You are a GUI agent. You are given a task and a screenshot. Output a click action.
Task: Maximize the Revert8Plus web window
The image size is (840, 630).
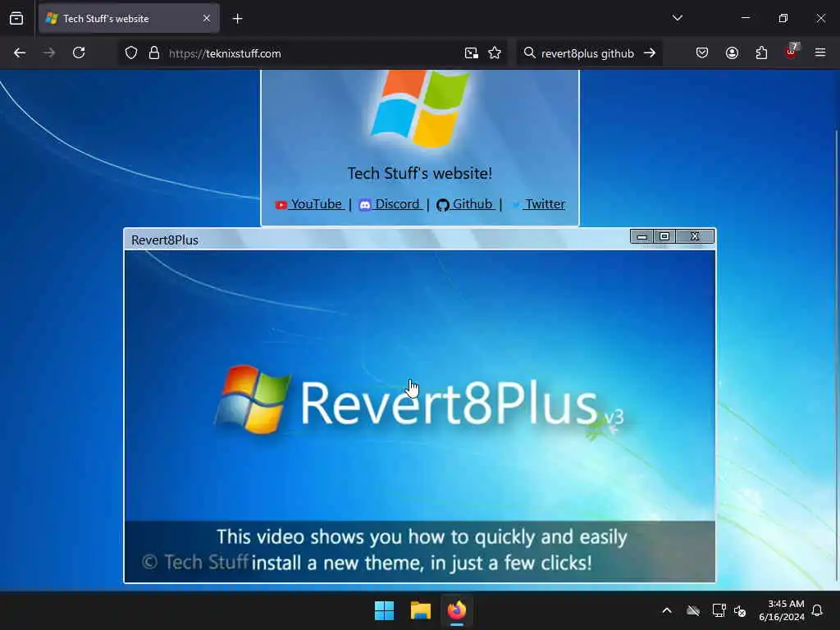tap(664, 236)
